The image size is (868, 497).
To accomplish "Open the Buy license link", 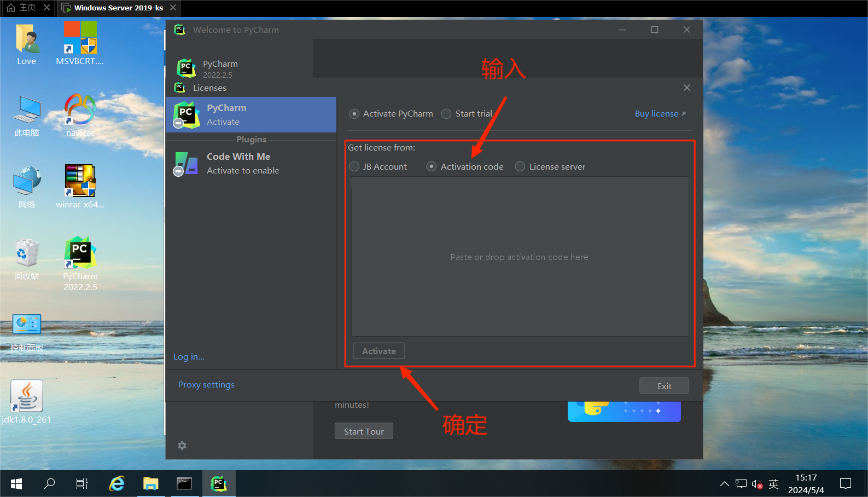I will click(660, 114).
